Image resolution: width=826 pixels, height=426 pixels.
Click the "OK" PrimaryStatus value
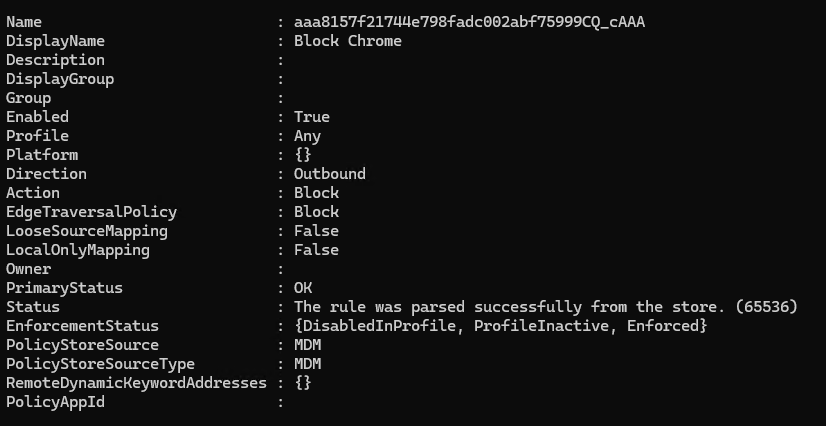pos(303,288)
